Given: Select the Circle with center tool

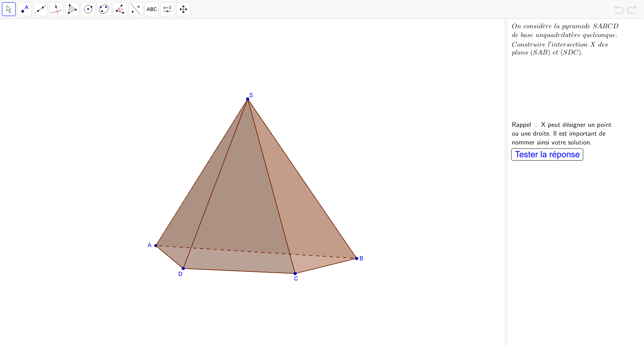Looking at the screenshot, I should [x=88, y=9].
